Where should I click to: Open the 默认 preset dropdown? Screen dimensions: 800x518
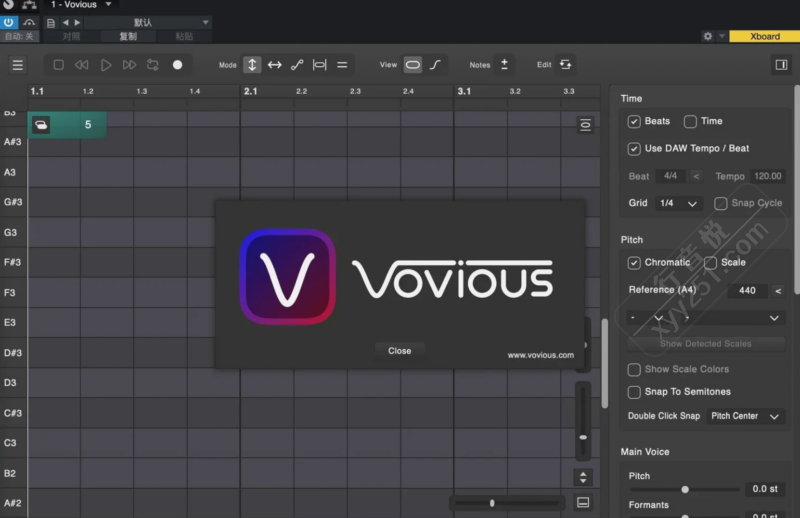(148, 22)
